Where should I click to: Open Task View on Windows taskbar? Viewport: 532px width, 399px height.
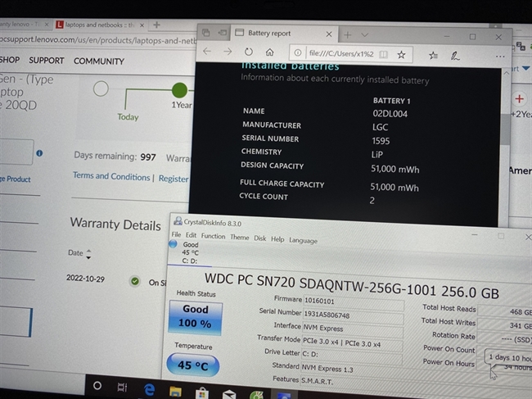[122, 387]
